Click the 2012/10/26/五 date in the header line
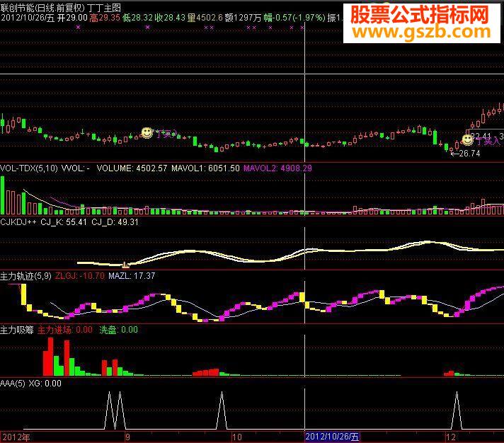This screenshot has height=443, width=504. click(28, 18)
